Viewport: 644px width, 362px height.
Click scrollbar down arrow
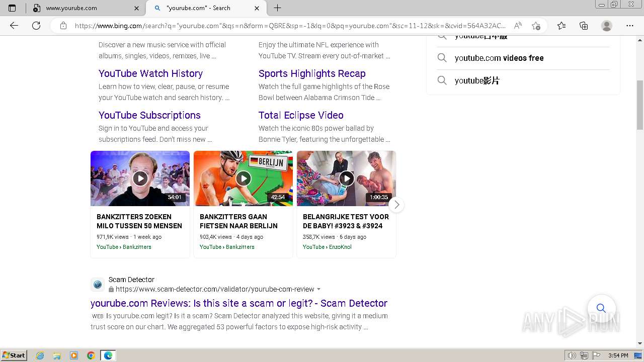click(640, 343)
